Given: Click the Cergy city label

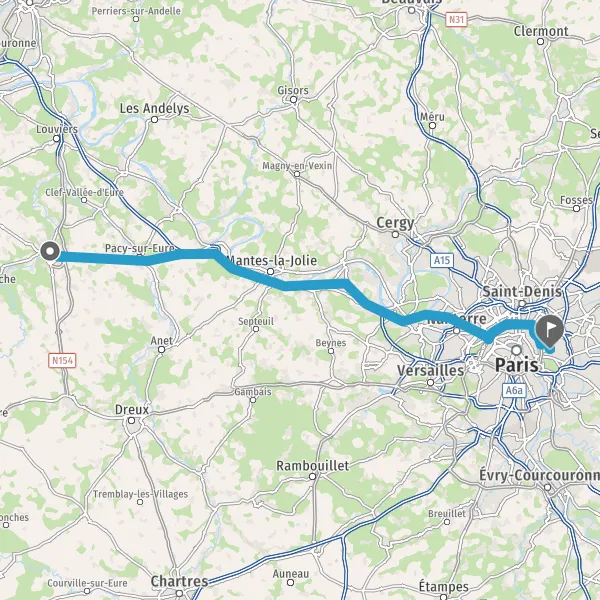Looking at the screenshot, I should pos(395,223).
